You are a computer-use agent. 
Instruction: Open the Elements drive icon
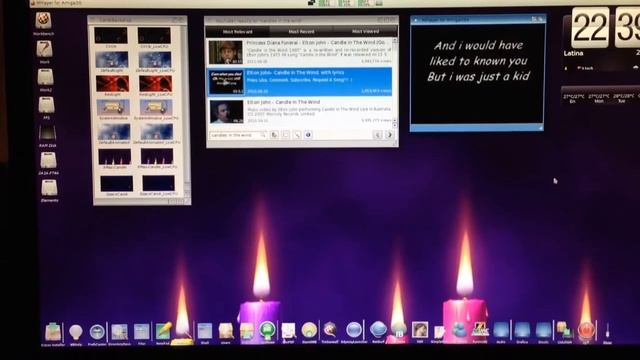coord(49,188)
